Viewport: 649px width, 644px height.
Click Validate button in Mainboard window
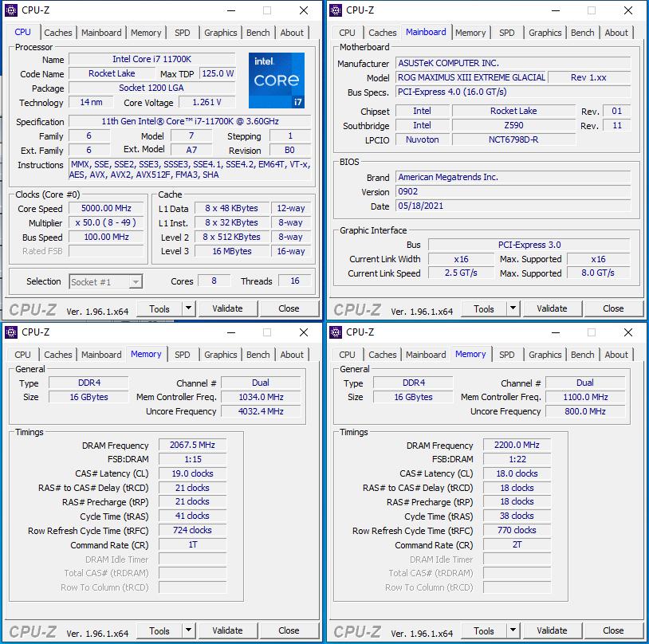(553, 308)
